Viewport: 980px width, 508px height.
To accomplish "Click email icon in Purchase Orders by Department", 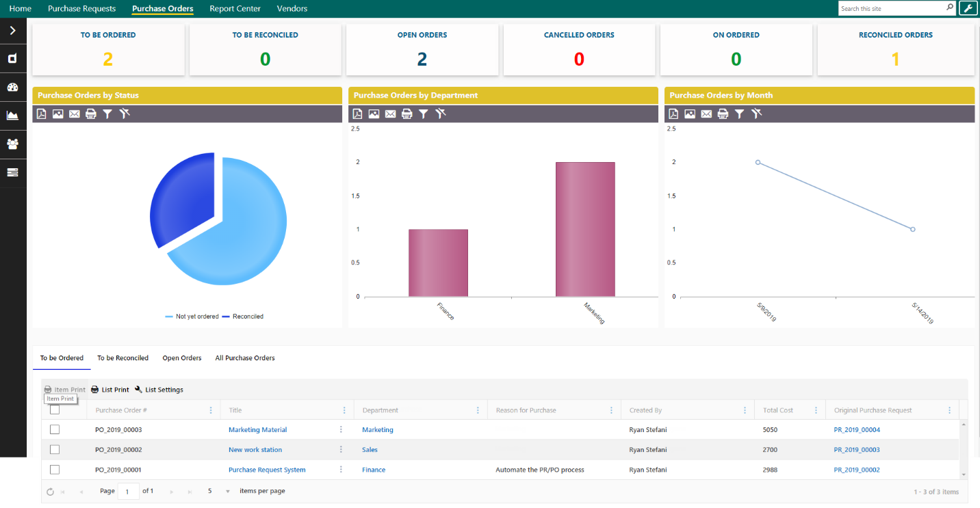I will click(390, 114).
